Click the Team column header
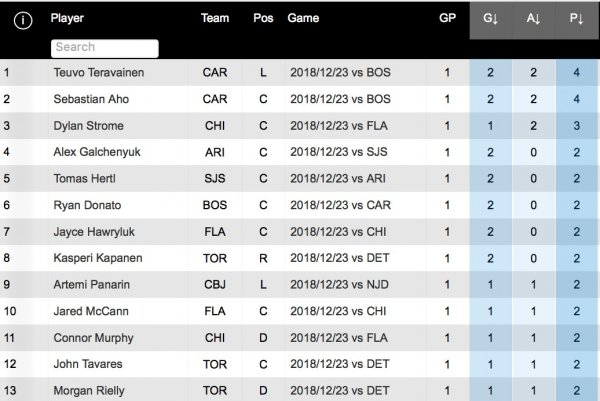Viewport: 600px width, 401px height. coord(215,18)
